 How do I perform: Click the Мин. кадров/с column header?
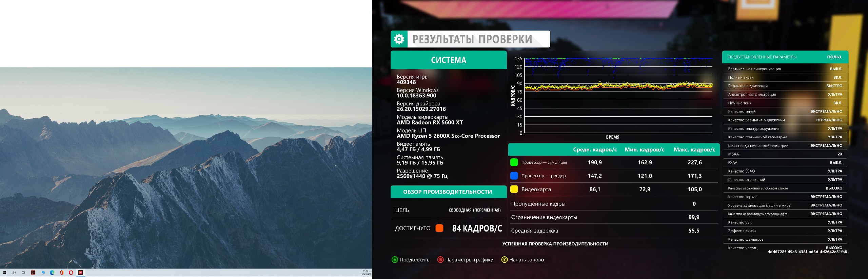point(645,150)
